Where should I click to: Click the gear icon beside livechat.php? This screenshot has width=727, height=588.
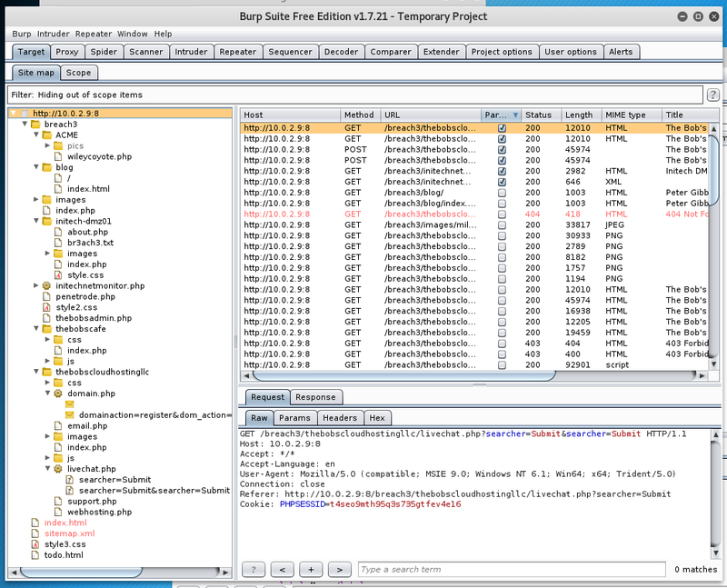[59, 468]
